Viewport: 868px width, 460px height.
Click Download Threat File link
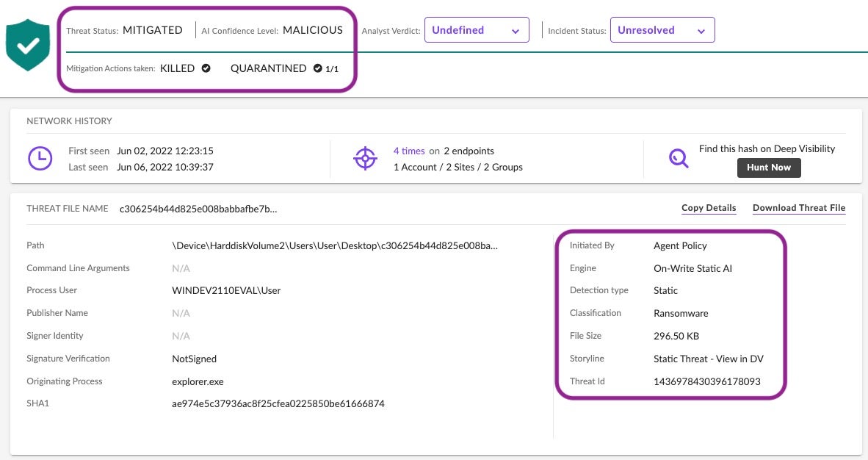[799, 208]
